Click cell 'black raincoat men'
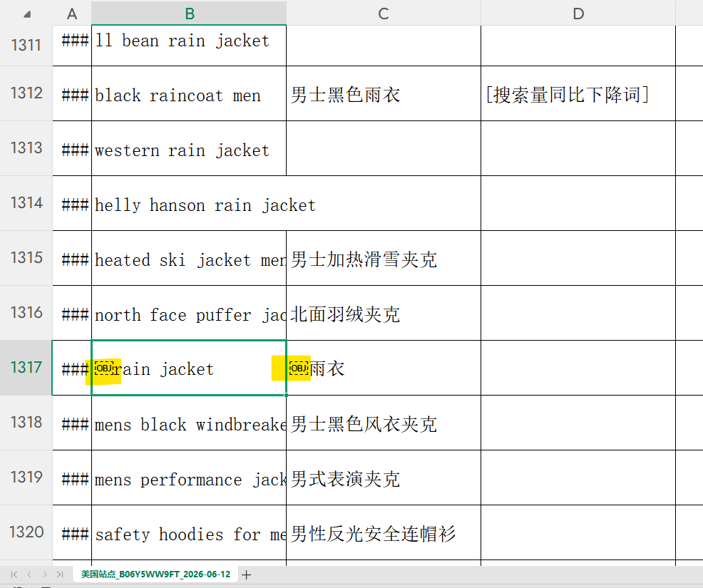 click(x=189, y=93)
